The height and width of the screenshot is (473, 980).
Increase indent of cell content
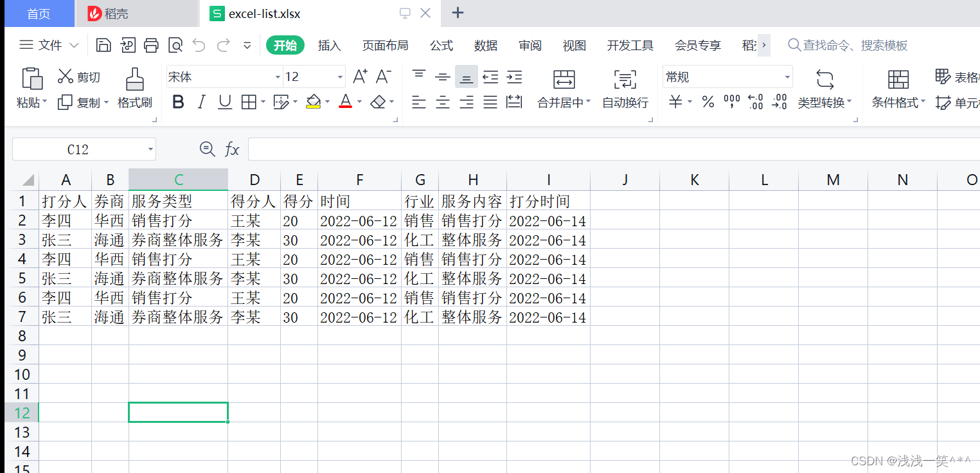tap(514, 76)
